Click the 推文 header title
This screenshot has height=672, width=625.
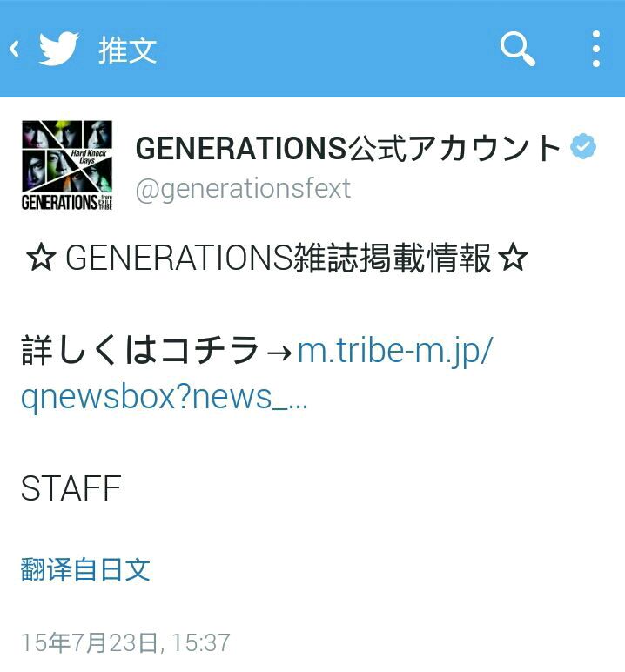point(127,50)
